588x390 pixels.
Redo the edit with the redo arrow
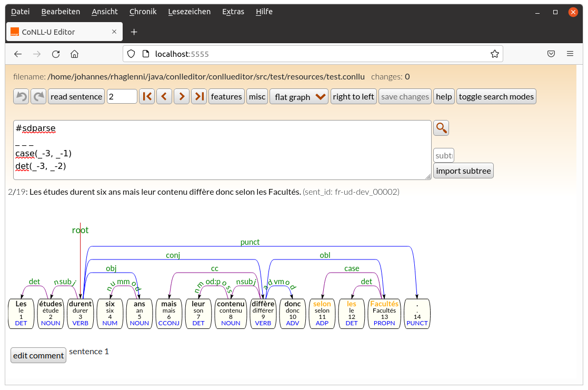click(x=38, y=97)
